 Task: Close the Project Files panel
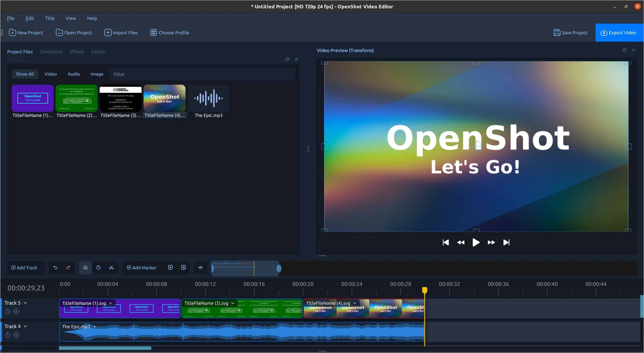click(x=297, y=59)
